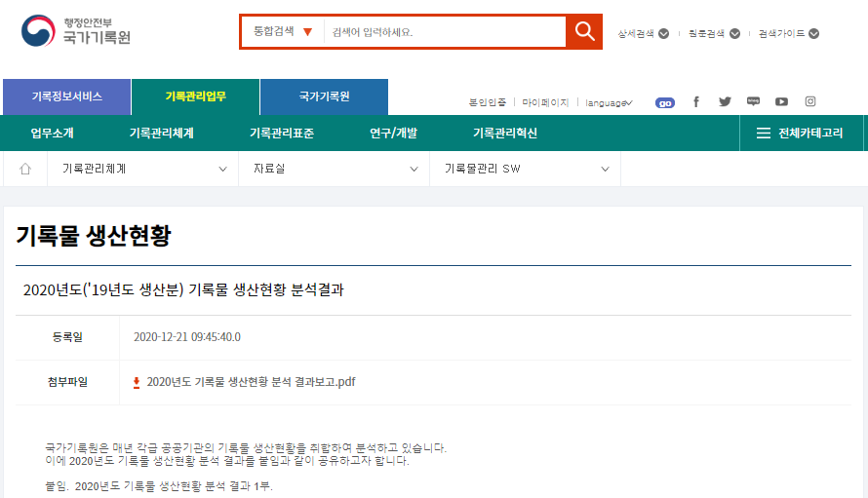
Task: Open the 마이페이지 link
Action: pos(545,102)
